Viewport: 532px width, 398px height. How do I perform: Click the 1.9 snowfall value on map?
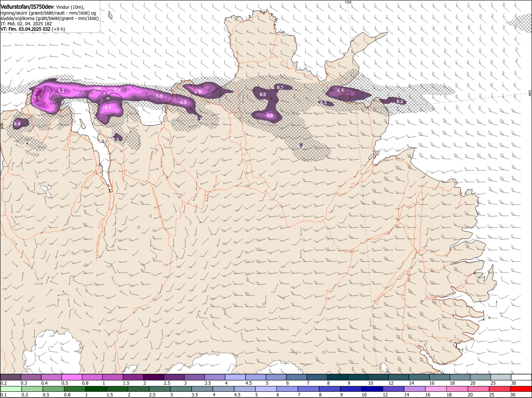[x=37, y=98]
